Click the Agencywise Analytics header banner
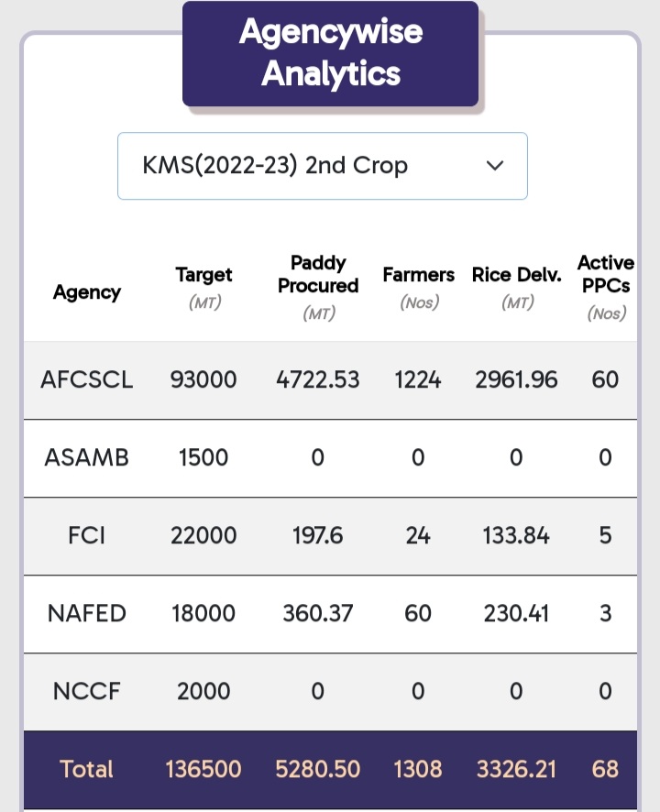The image size is (660, 812). click(x=330, y=54)
